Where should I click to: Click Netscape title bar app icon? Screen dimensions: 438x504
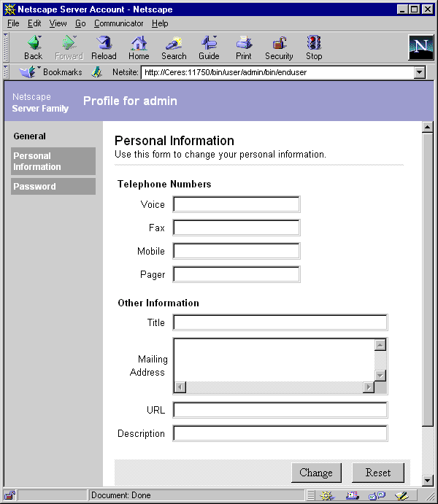[10, 9]
